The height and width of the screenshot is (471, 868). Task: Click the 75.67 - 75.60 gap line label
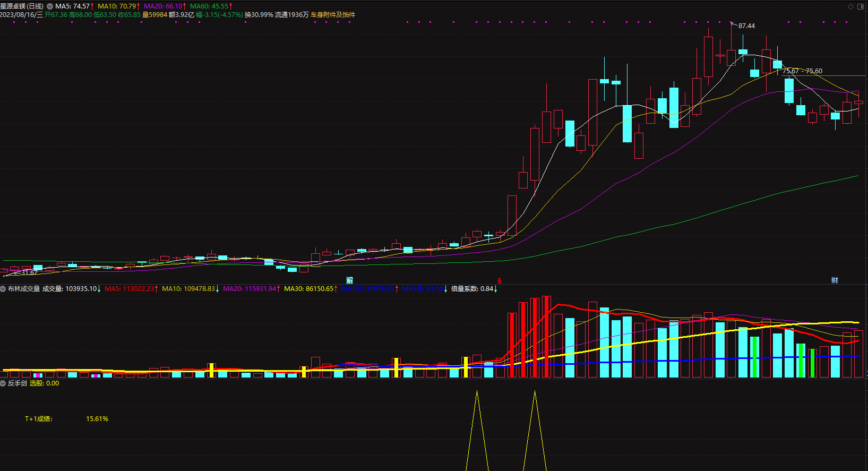click(802, 71)
